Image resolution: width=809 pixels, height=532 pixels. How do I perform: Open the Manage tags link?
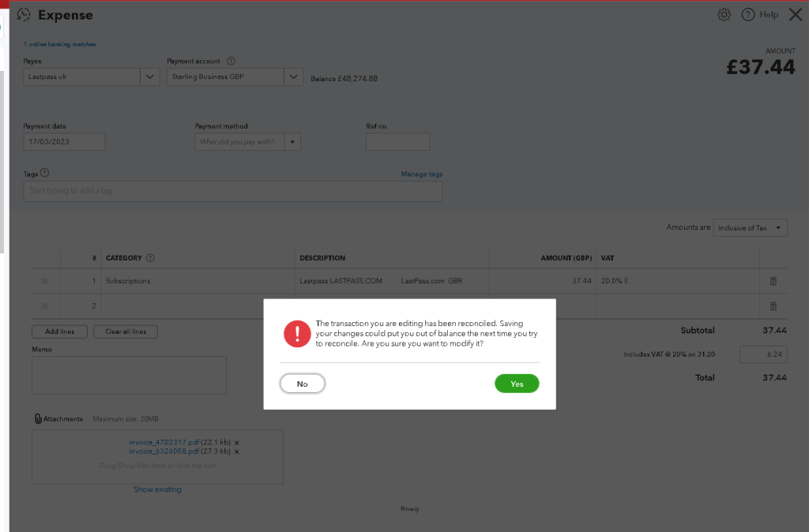click(x=422, y=174)
